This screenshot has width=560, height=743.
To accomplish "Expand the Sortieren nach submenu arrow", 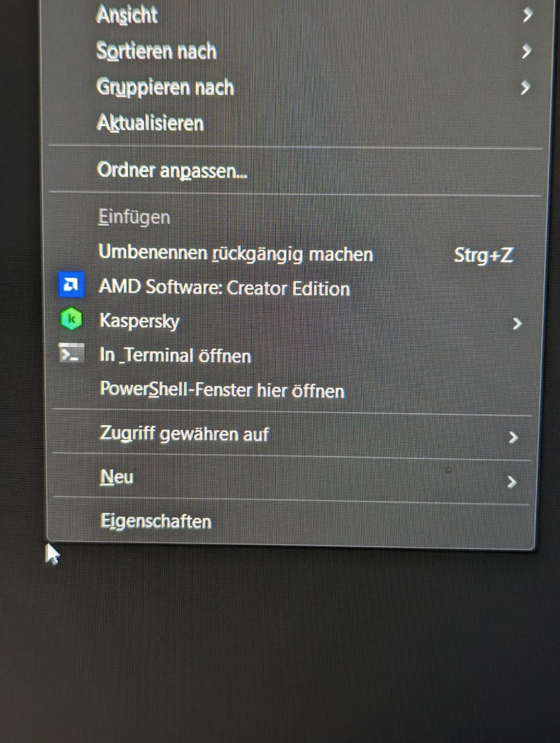I will 526,51.
